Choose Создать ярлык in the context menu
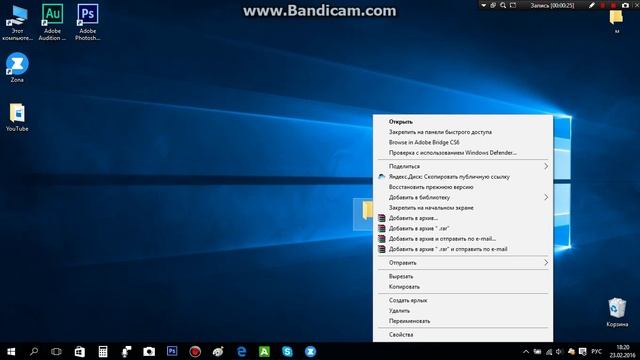The width and height of the screenshot is (640, 360). click(463, 300)
